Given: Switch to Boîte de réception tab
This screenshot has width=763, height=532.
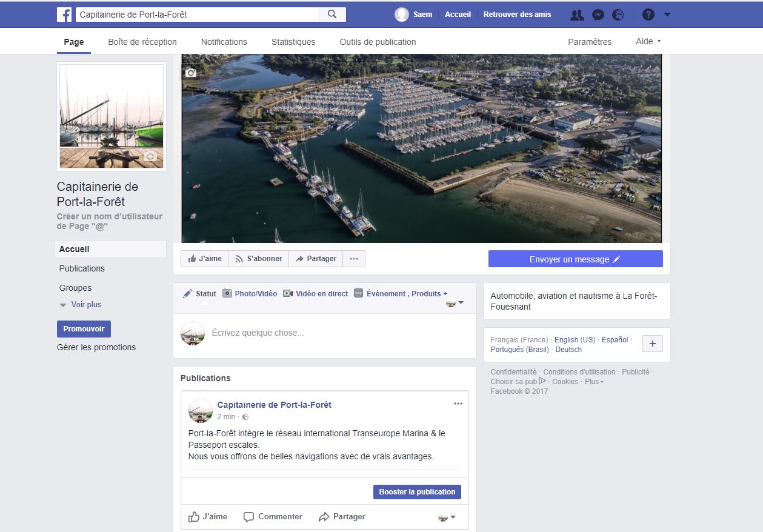Looking at the screenshot, I should click(x=142, y=42).
